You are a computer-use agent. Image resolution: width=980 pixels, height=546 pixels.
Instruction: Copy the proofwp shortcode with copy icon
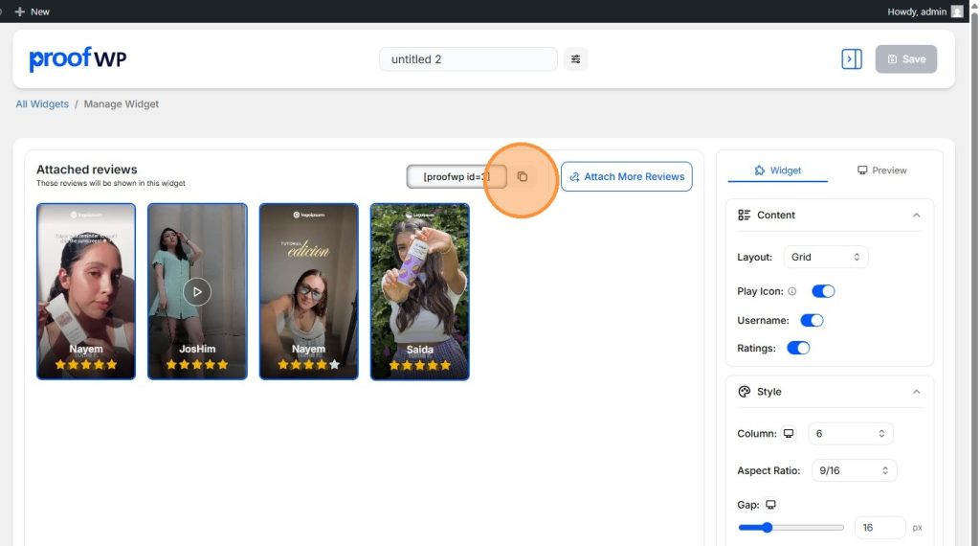coord(522,177)
